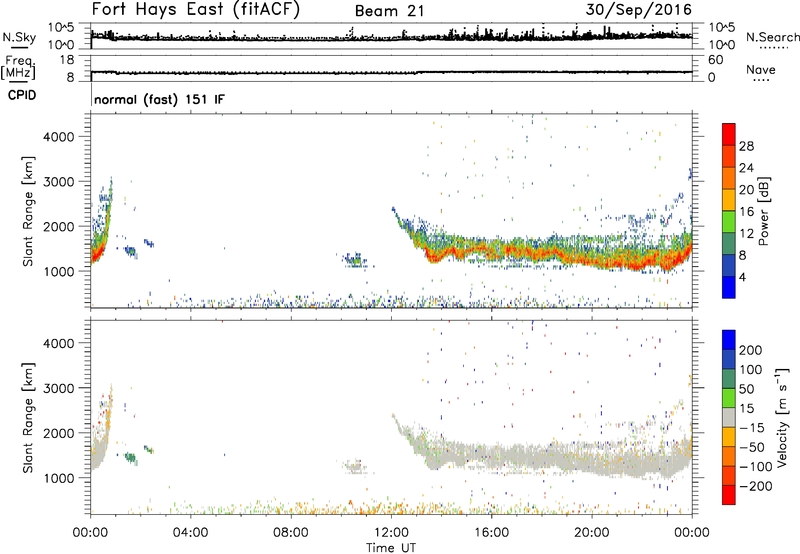This screenshot has width=800, height=554.
Task: Click the '20:00' time tick label
Action: click(x=592, y=533)
